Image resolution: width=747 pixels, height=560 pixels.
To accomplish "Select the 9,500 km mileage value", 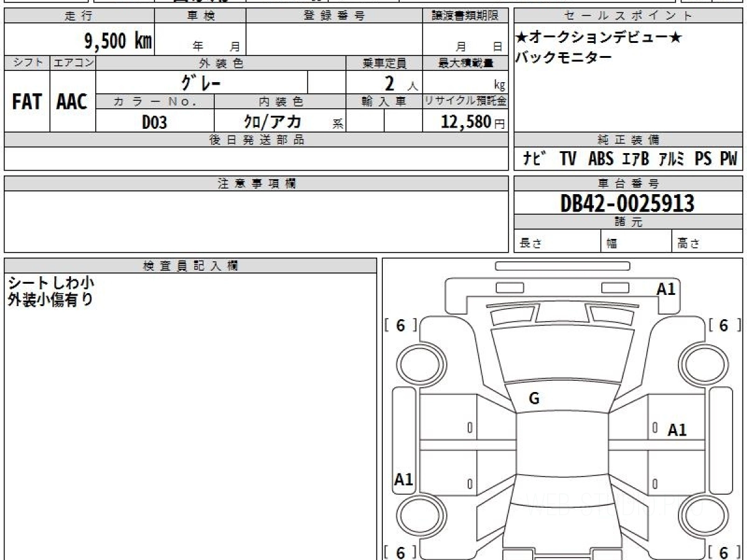I will 118,40.
